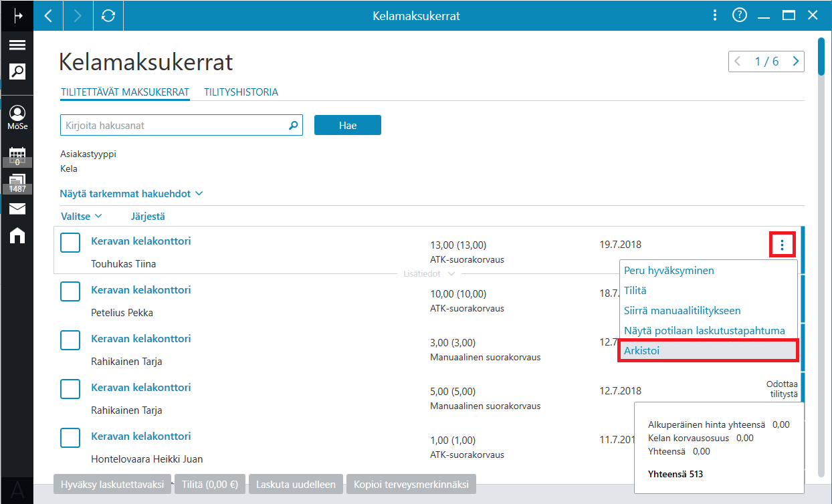Choose Arkistoi from the context menu
The height and width of the screenshot is (504, 832).
point(708,350)
